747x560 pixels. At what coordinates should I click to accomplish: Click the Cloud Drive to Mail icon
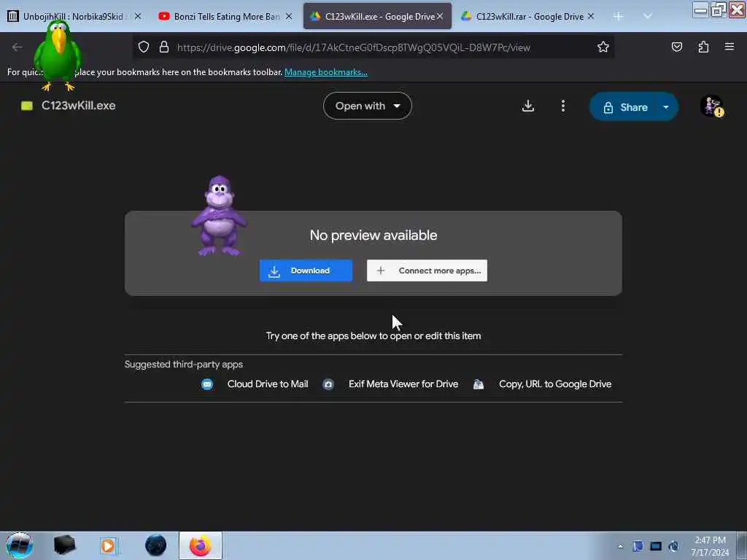207,384
